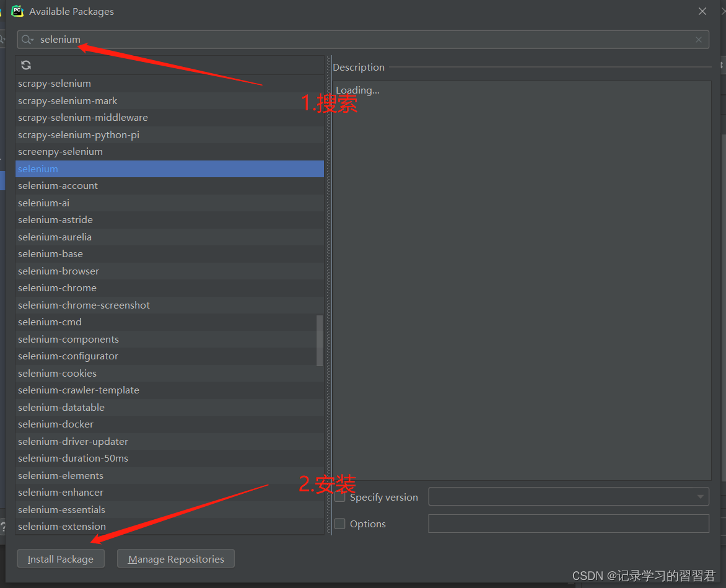Click the Loading... description text

tap(357, 90)
